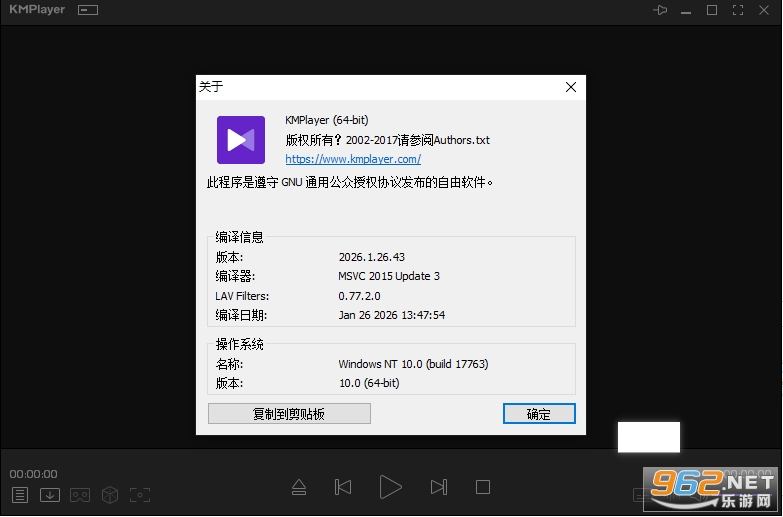The width and height of the screenshot is (783, 517).
Task: Click the MSVC 2015 Update 3 text
Action: [x=389, y=276]
